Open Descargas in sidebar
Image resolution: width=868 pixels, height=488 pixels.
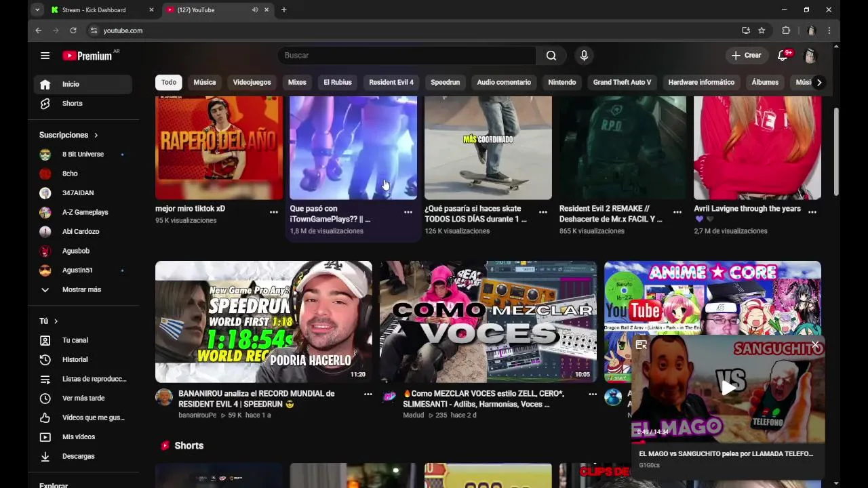click(83, 456)
